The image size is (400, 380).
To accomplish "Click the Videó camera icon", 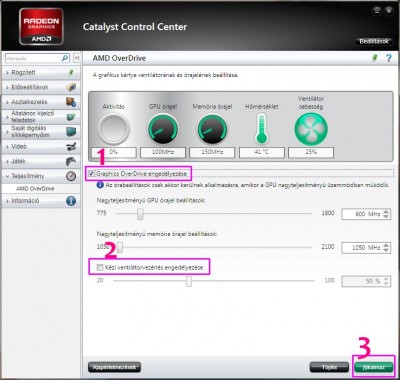I will [71, 147].
